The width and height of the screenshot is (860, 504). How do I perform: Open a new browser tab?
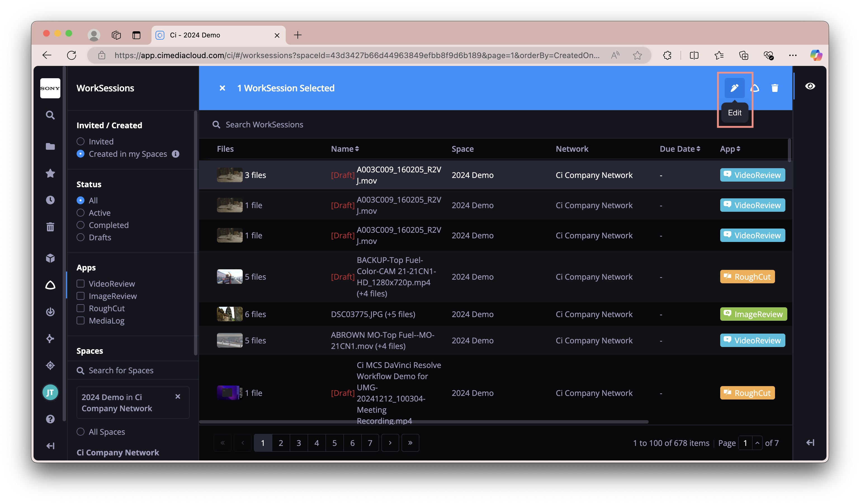click(x=297, y=35)
